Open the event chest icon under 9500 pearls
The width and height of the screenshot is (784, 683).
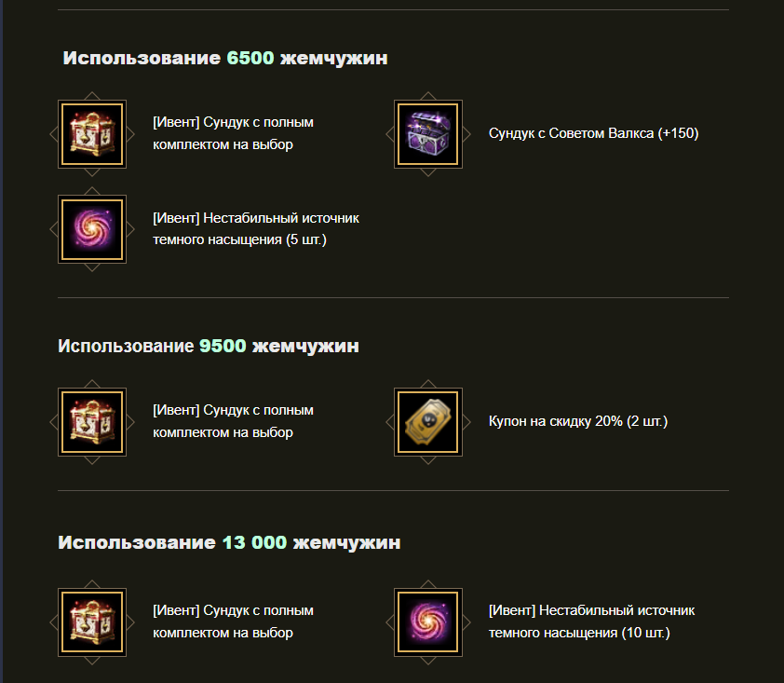[x=92, y=422]
